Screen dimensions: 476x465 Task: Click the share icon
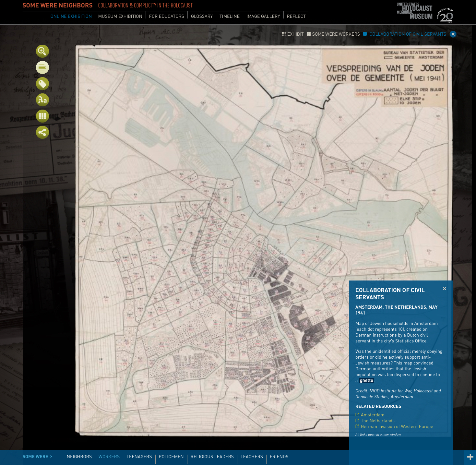[x=42, y=132]
